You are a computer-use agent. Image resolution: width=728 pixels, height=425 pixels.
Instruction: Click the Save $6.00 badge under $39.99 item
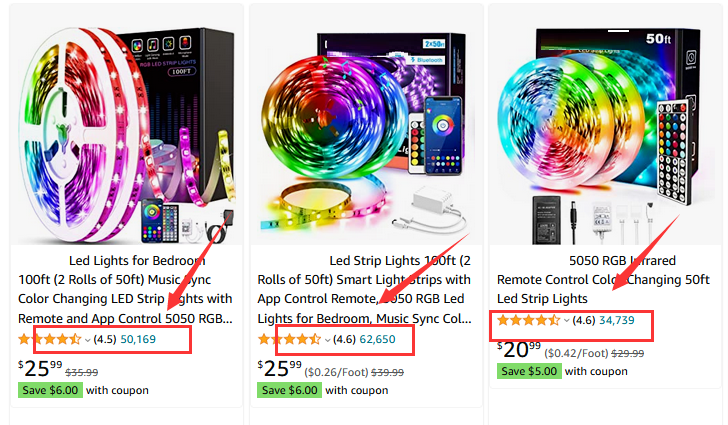point(290,390)
